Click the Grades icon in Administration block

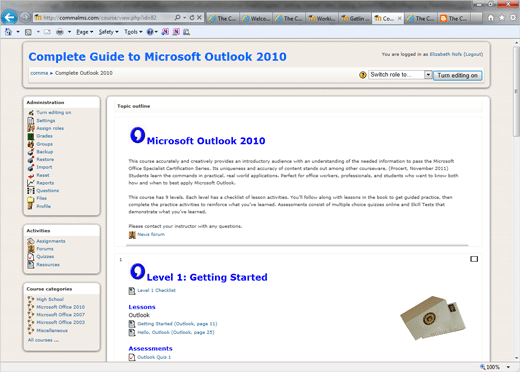pyautogui.click(x=31, y=136)
